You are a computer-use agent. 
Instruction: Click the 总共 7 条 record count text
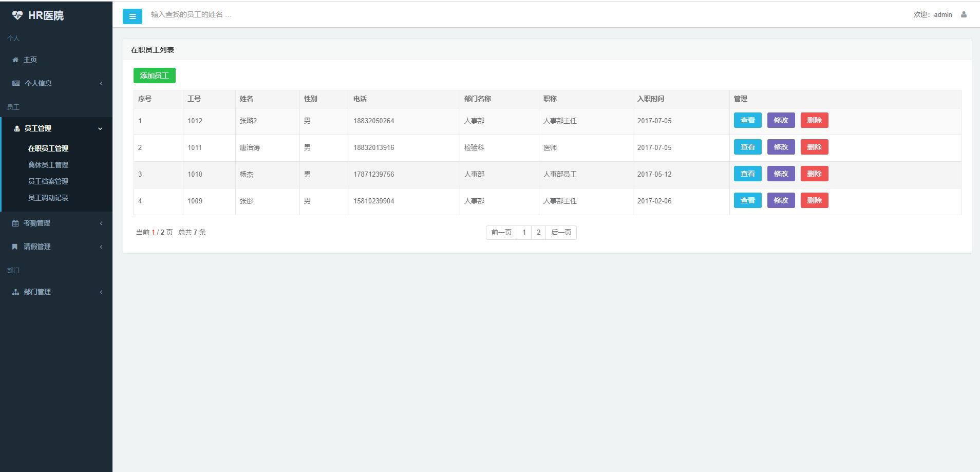[192, 233]
